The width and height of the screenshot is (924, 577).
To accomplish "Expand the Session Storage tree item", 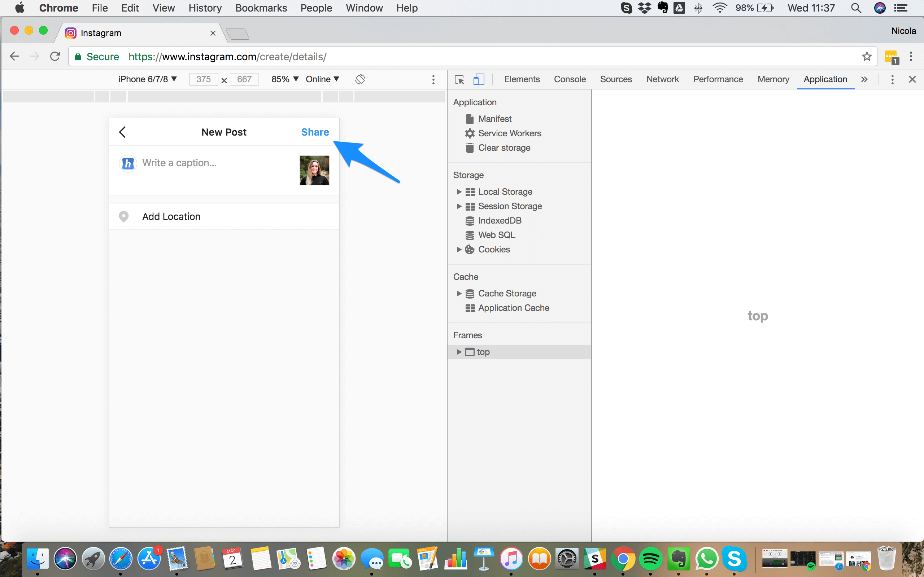I will [459, 206].
